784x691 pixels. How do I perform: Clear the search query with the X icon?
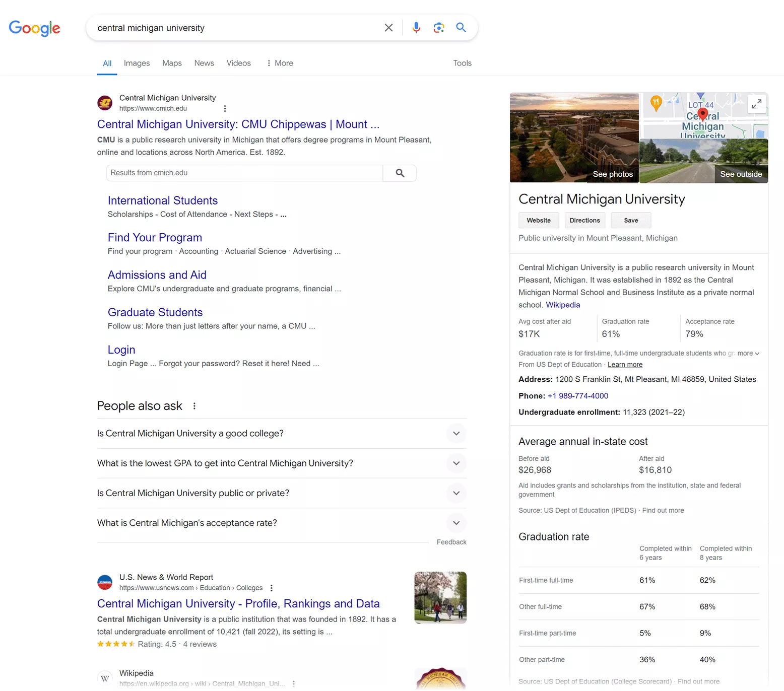(388, 28)
